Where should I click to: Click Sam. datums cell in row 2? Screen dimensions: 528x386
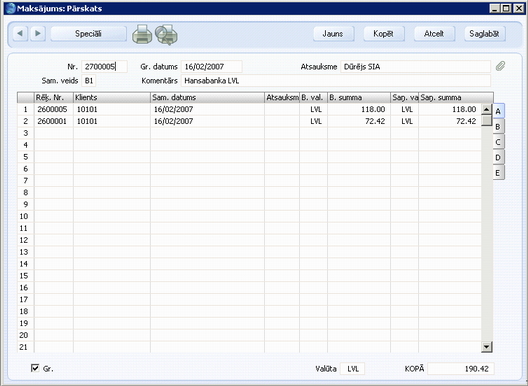[207, 121]
